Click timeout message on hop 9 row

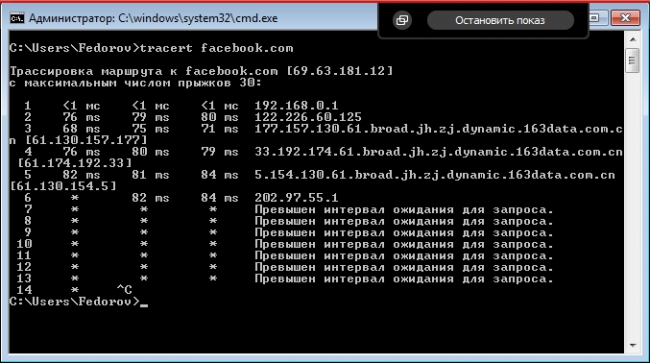pos(404,232)
